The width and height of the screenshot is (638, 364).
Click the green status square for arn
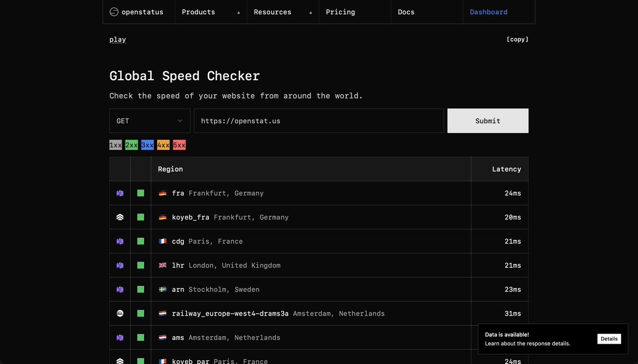141,290
